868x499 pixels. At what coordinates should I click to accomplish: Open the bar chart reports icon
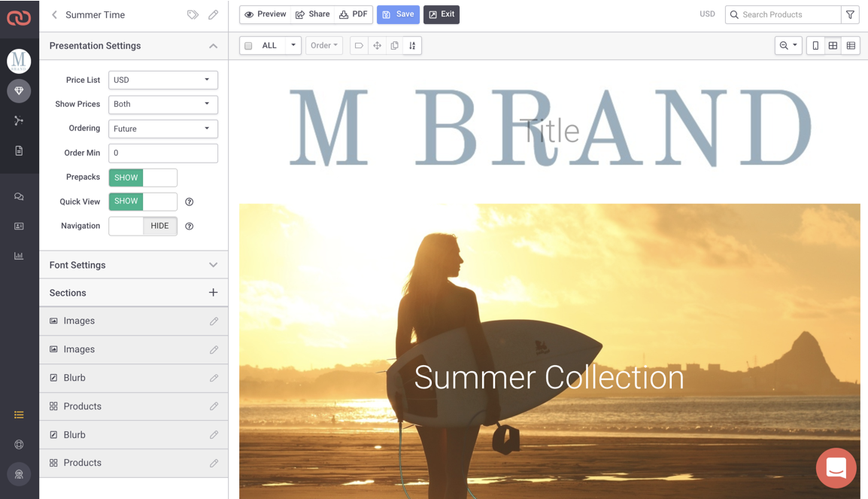click(19, 256)
